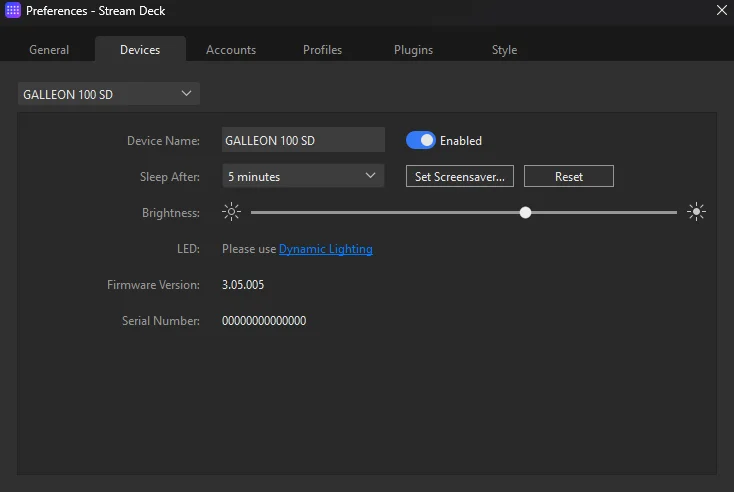Close the Preferences window
This screenshot has width=734, height=492.
click(x=721, y=10)
